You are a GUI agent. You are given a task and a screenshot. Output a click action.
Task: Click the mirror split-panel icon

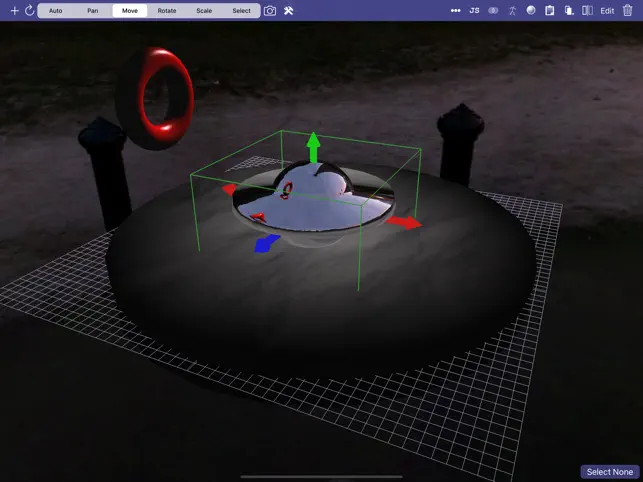click(x=587, y=11)
